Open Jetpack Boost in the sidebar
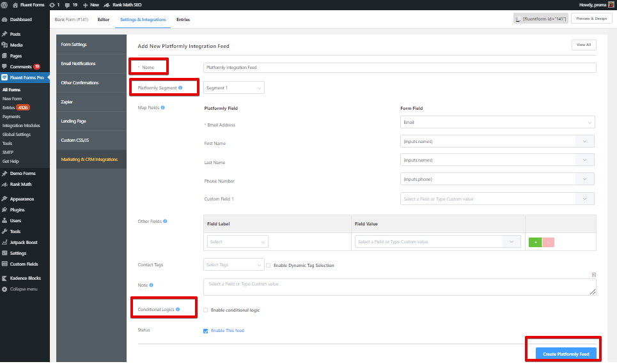617x364 pixels. (23, 243)
